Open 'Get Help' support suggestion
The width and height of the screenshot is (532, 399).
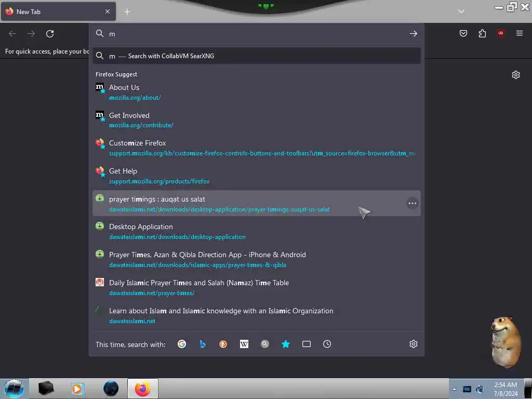pyautogui.click(x=257, y=176)
